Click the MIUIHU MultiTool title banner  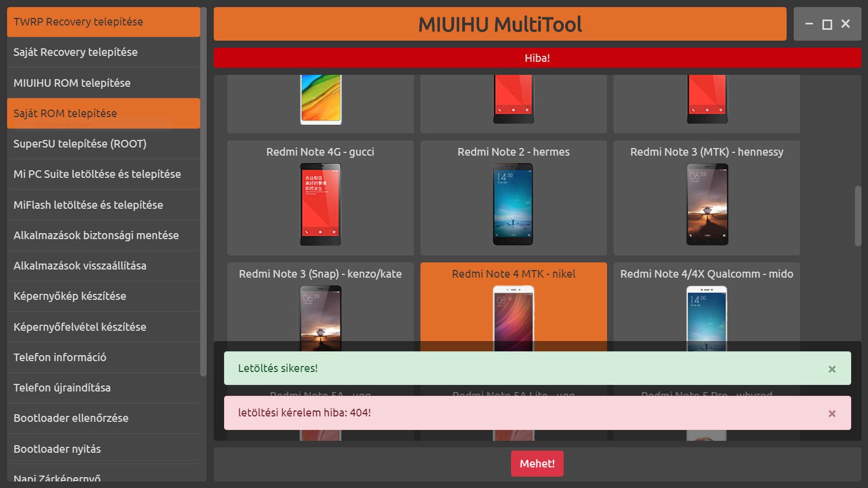(500, 24)
